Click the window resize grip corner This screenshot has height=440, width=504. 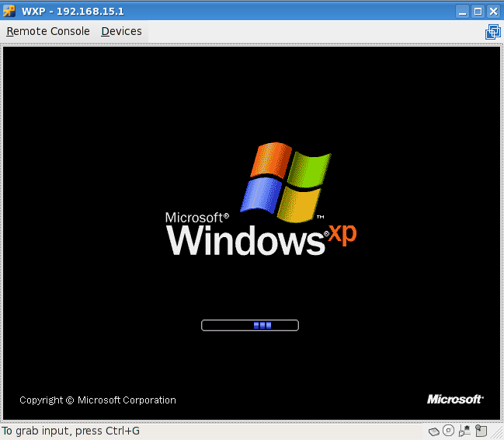[498, 434]
